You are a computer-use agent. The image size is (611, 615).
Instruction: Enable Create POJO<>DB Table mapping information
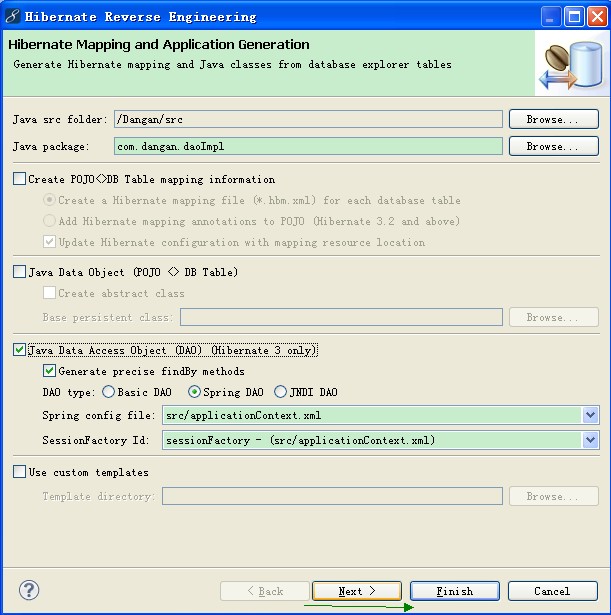point(19,179)
